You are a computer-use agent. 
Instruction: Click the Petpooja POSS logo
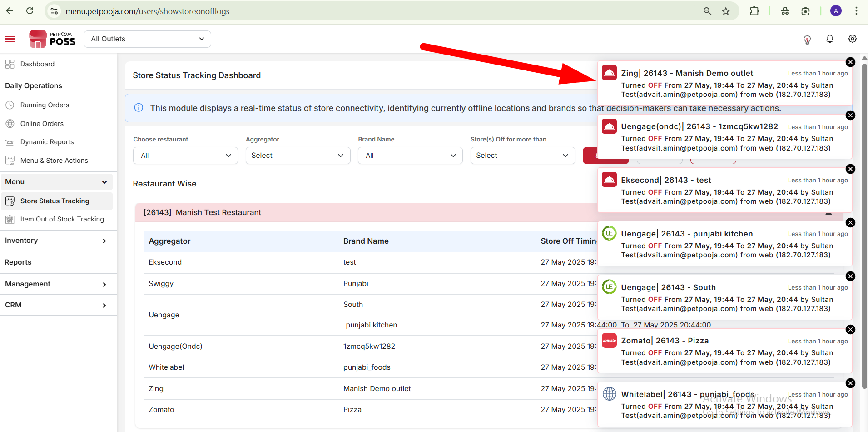(52, 39)
